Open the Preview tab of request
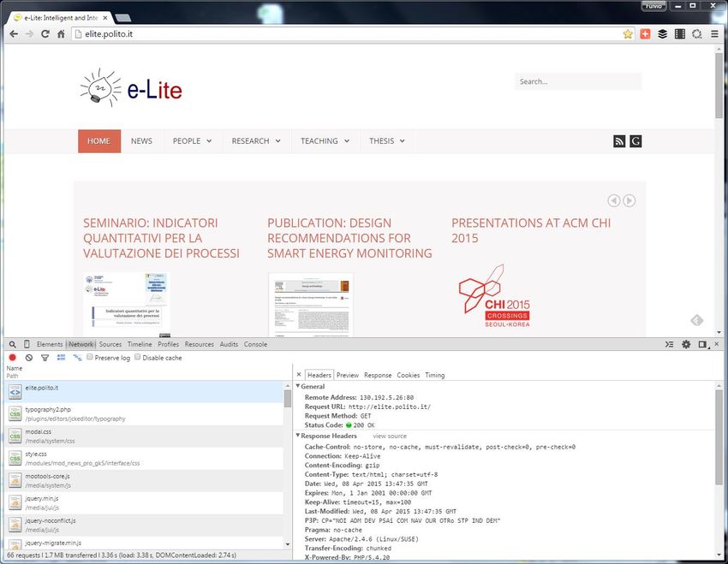Screen dimensions: 728x564 click(348, 375)
